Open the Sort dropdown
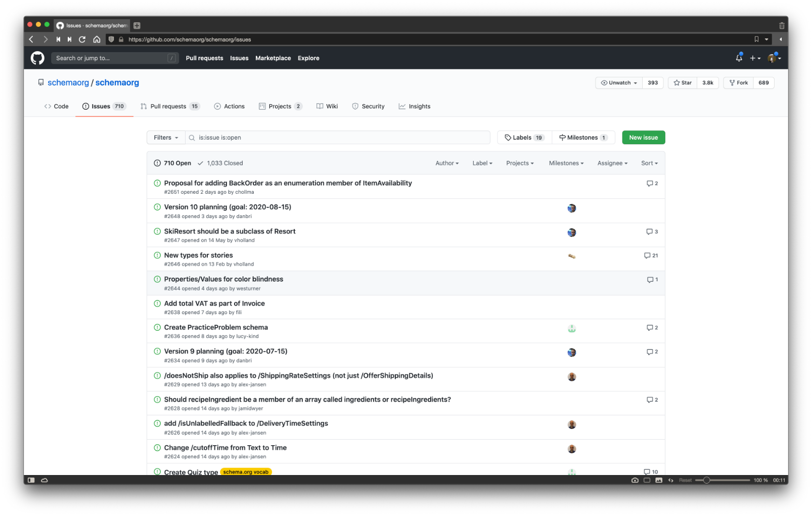Image resolution: width=812 pixels, height=516 pixels. [649, 163]
